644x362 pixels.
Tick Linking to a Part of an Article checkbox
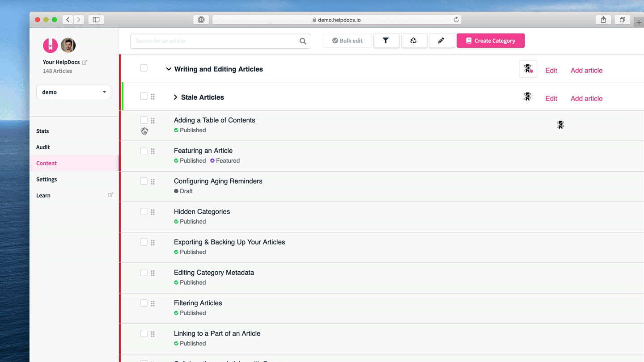coord(144,333)
